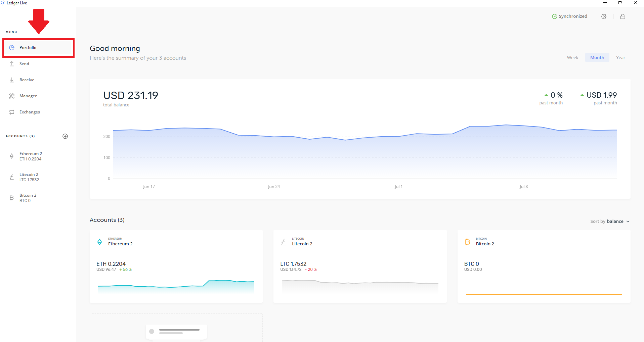Click the Litecoin icon in sidebar accounts
The height and width of the screenshot is (342, 644).
pos(12,177)
